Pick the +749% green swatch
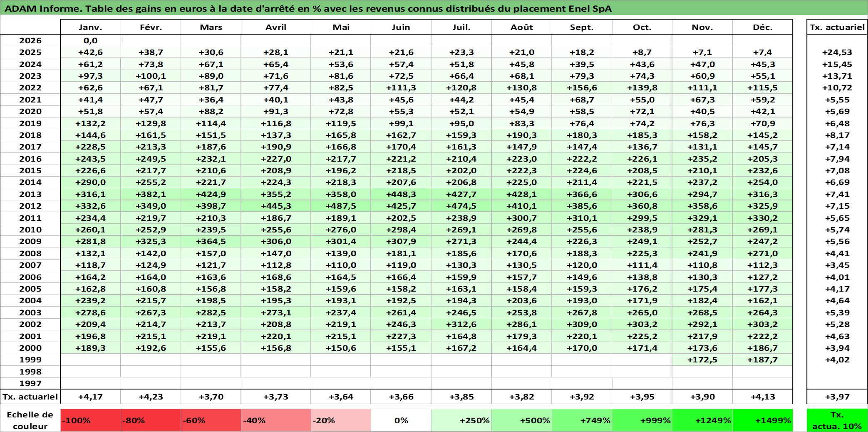 (582, 420)
